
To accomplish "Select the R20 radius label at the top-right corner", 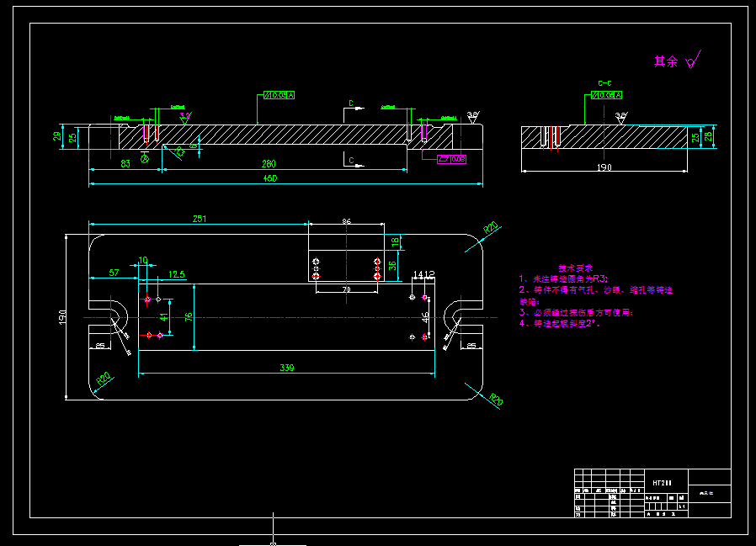I will click(490, 227).
